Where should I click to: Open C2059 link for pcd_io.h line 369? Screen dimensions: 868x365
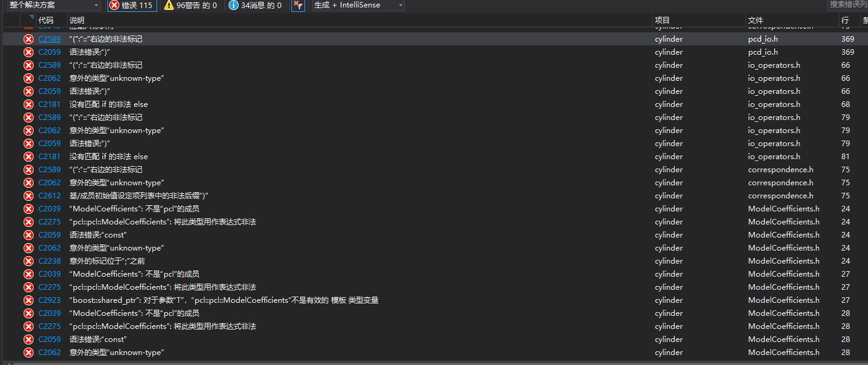pyautogui.click(x=50, y=52)
